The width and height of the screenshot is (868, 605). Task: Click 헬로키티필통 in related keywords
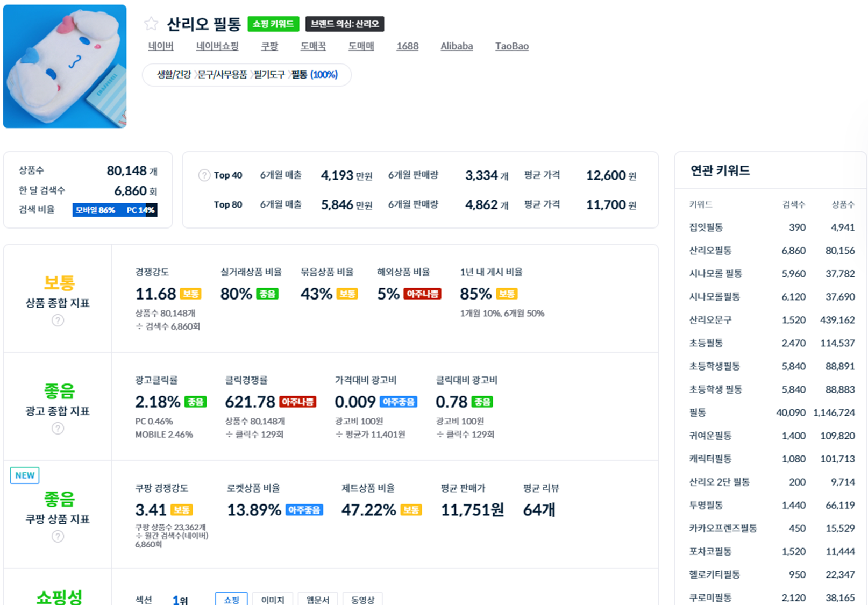(715, 574)
